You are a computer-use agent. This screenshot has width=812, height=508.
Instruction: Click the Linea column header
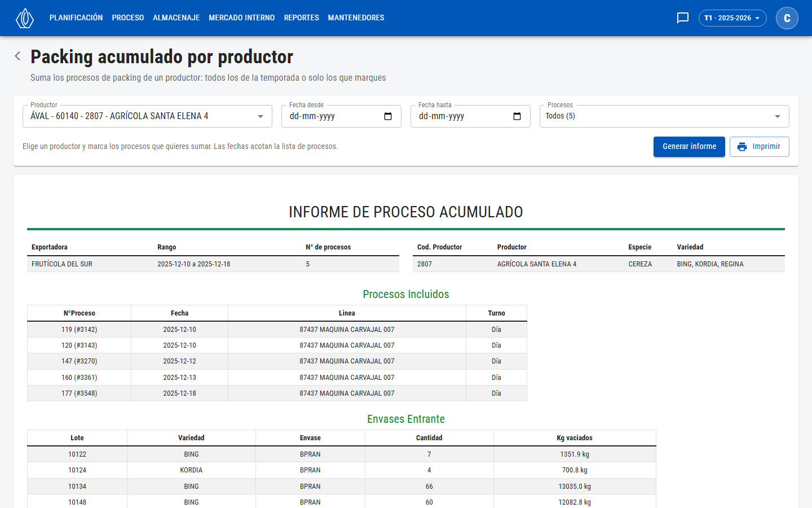coord(347,313)
